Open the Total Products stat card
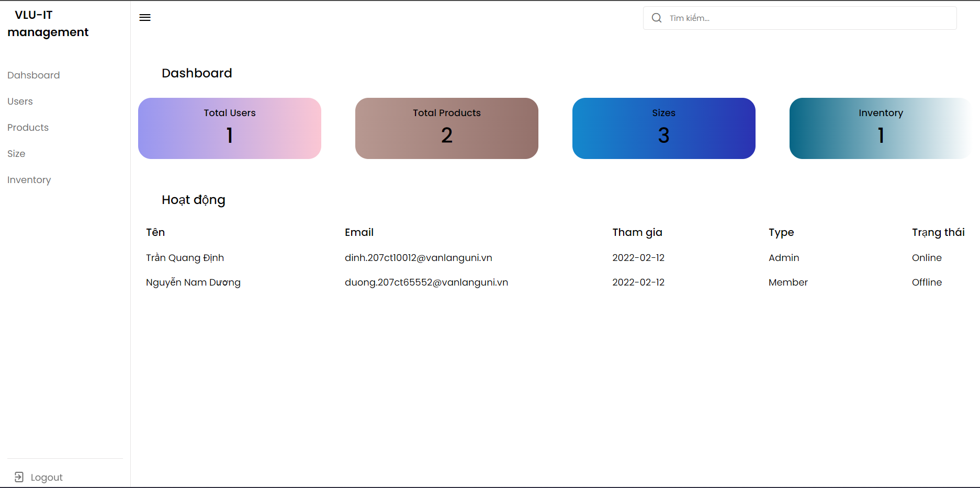Viewport: 980px width, 488px height. tap(446, 128)
